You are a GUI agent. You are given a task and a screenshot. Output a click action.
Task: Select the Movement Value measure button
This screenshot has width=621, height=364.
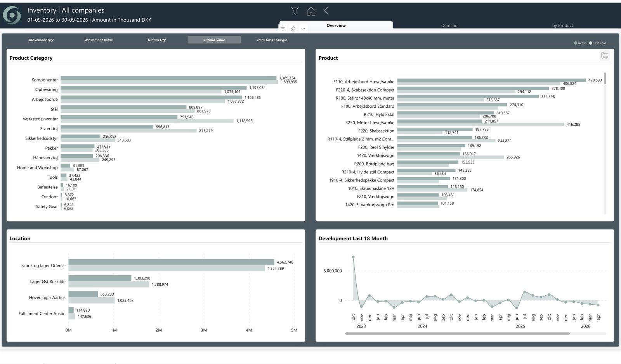pyautogui.click(x=99, y=40)
